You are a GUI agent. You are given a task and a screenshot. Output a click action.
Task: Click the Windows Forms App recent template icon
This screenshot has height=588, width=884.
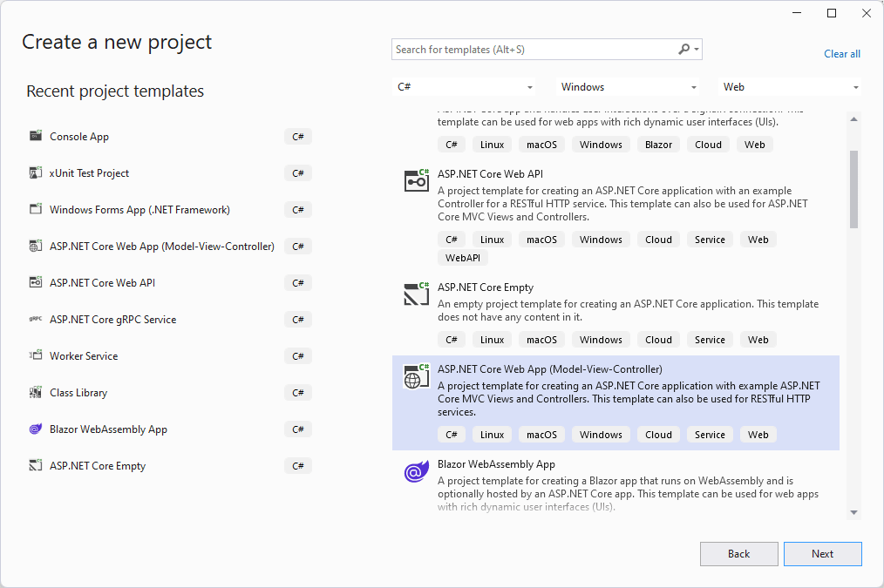(36, 209)
